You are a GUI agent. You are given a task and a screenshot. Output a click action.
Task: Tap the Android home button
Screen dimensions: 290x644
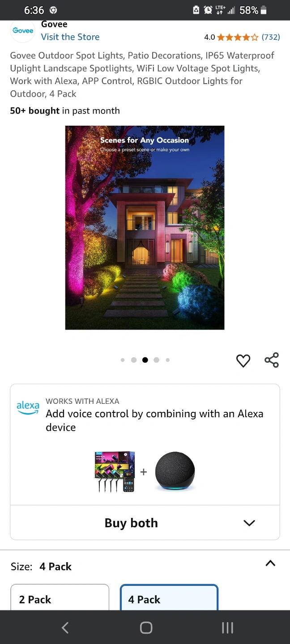tap(146, 627)
